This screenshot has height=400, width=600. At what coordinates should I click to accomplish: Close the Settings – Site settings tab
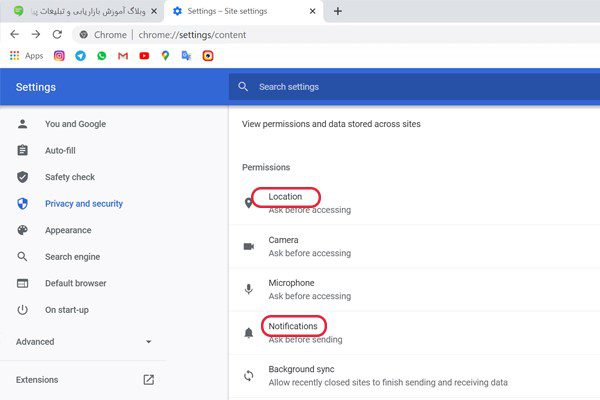point(312,11)
